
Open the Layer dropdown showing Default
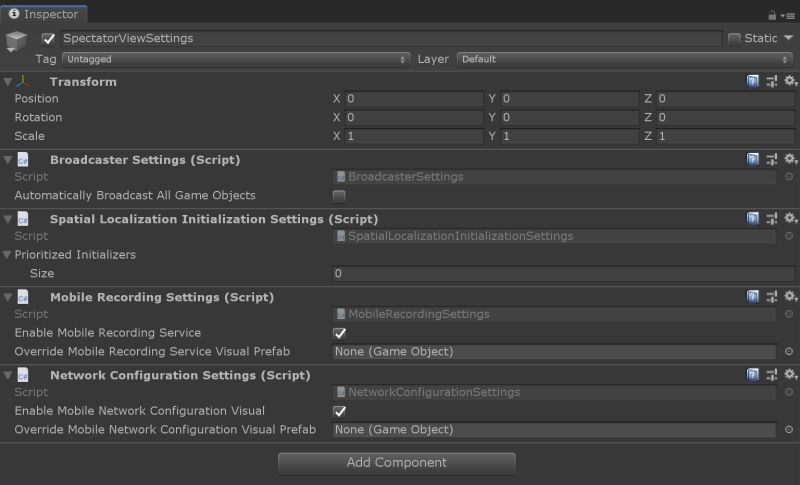[625, 59]
